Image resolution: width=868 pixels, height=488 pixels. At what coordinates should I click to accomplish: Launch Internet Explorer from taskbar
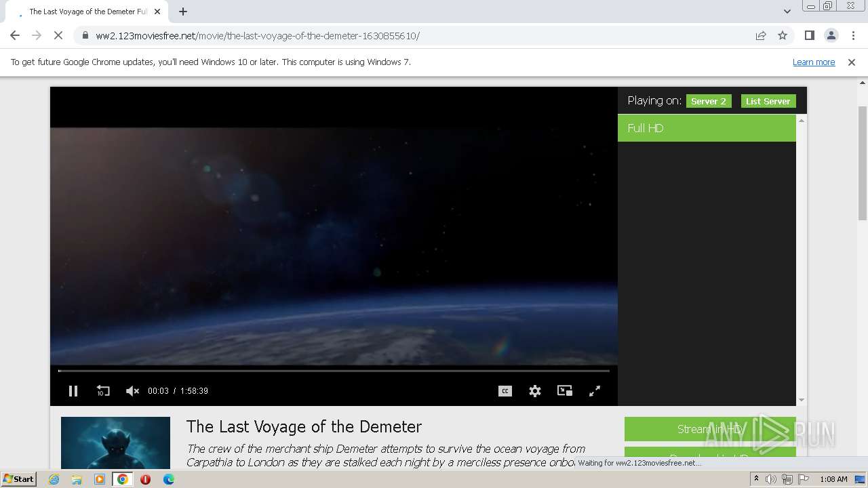[x=54, y=479]
